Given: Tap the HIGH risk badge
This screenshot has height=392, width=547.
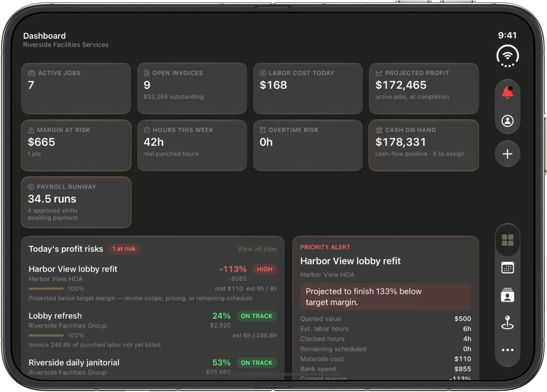Looking at the screenshot, I should 265,269.
